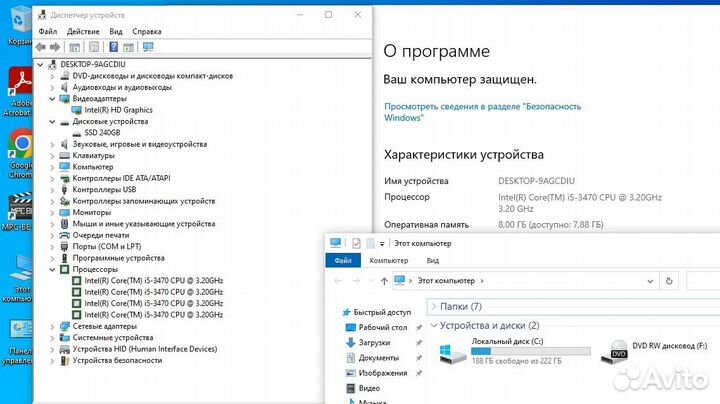720x404 pixels.
Task: Expand the Network adapters node
Action: coord(52,326)
